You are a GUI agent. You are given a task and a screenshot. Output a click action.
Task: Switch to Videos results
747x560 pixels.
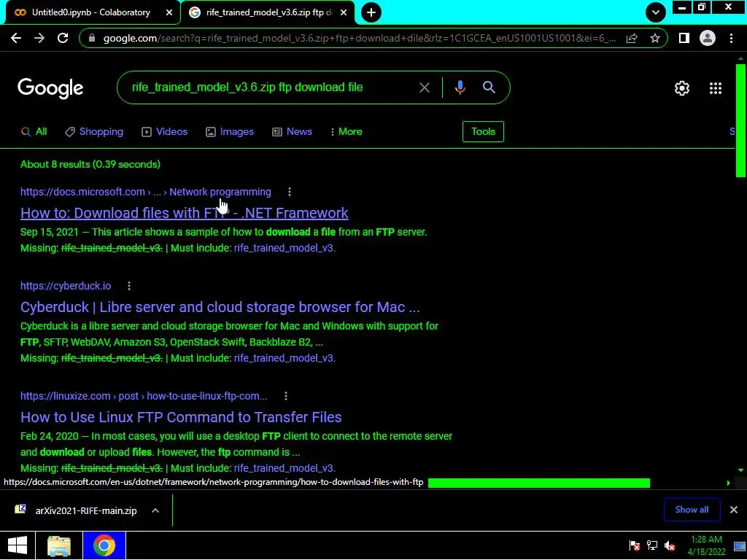(x=164, y=132)
